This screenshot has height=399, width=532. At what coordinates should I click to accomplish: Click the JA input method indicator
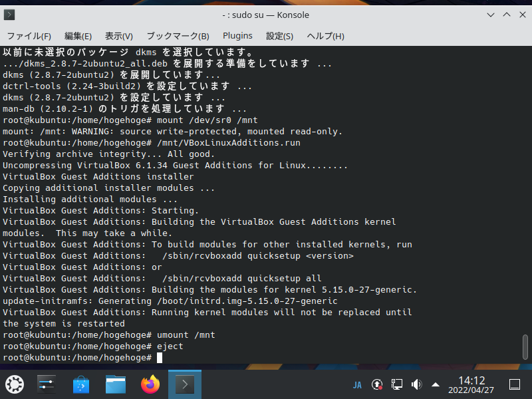357,385
